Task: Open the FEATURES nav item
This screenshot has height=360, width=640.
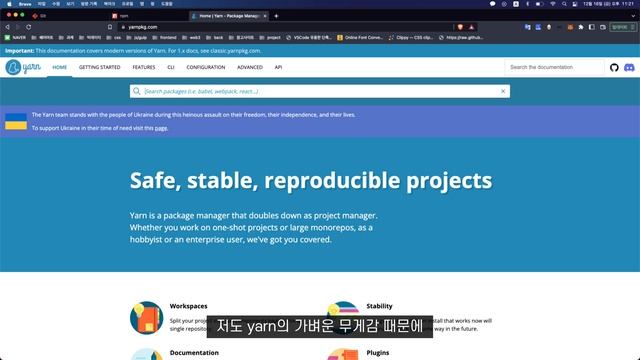Action: click(x=144, y=67)
